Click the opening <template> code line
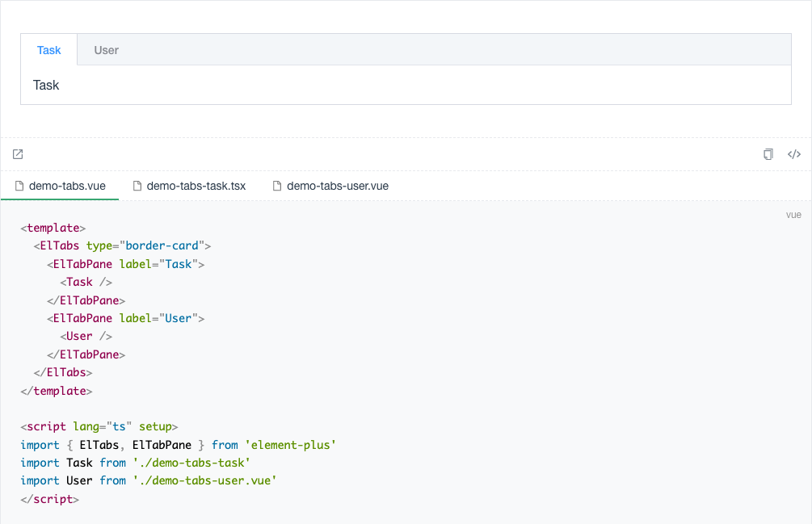Image resolution: width=812 pixels, height=524 pixels. pos(53,228)
